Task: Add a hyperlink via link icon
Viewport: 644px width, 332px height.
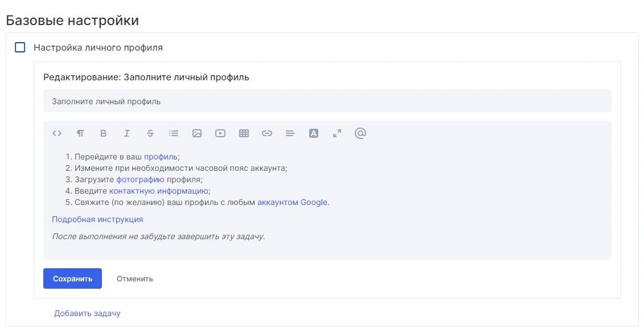Action: pos(267,133)
